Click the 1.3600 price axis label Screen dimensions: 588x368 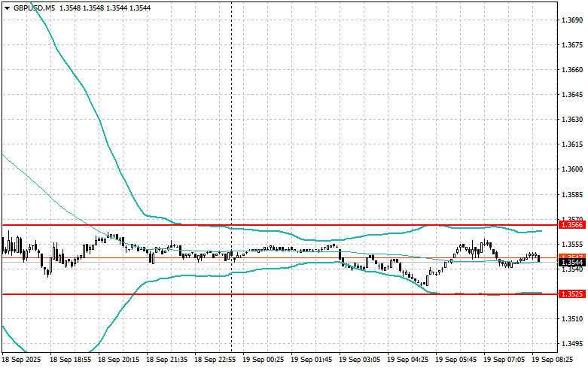572,169
